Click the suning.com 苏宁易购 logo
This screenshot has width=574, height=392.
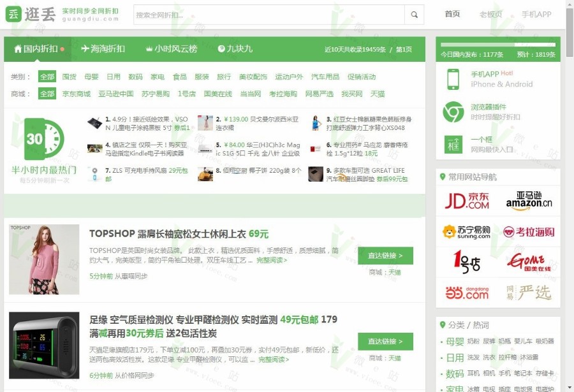point(466,231)
